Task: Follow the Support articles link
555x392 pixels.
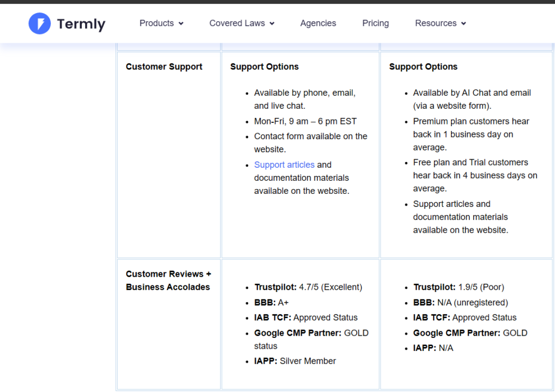Action: 284,165
